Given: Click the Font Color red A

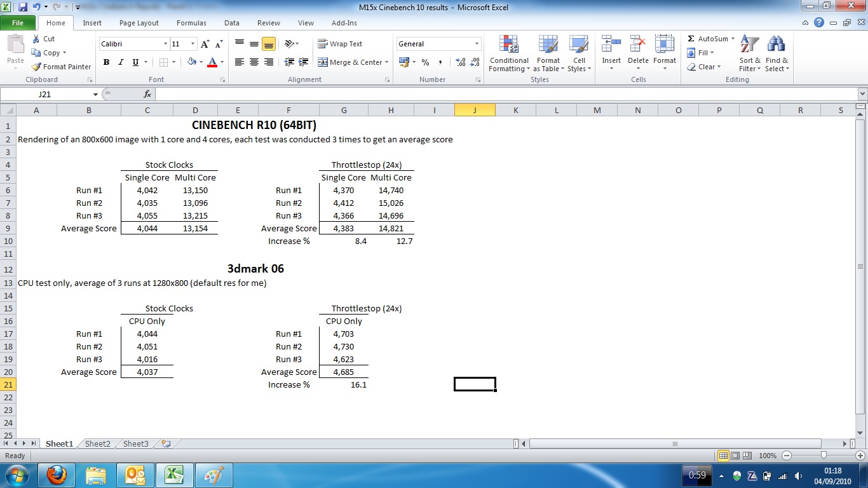Looking at the screenshot, I should [212, 62].
